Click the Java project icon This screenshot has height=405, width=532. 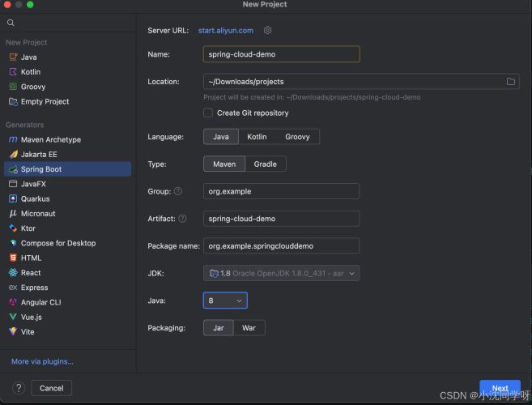click(x=13, y=57)
